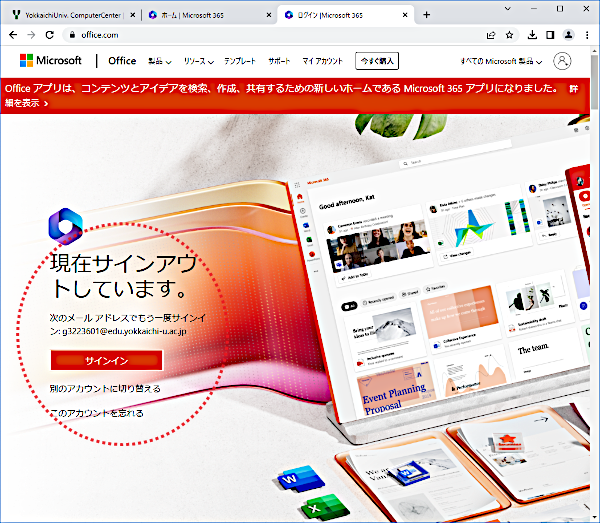Open the tab search chevron in title bar
600x523 pixels.
tap(508, 8)
